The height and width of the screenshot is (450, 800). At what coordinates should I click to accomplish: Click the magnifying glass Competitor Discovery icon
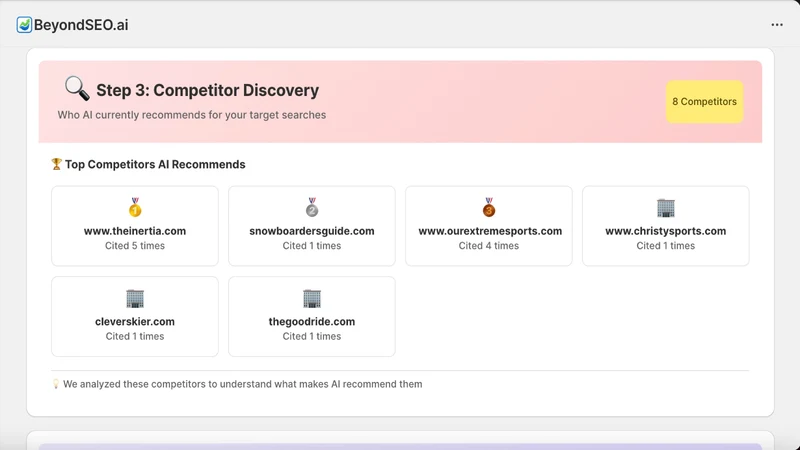click(77, 88)
